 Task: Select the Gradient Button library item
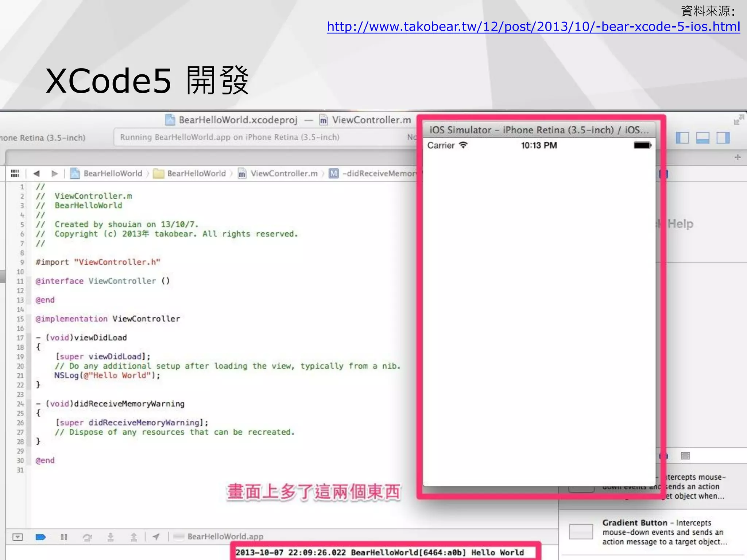click(653, 532)
